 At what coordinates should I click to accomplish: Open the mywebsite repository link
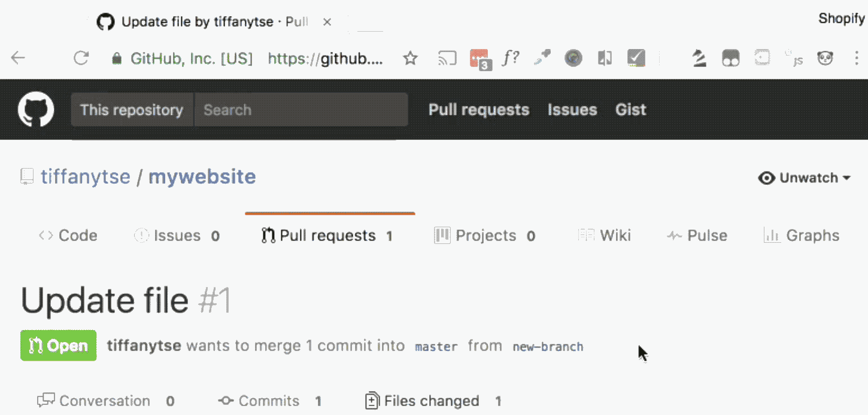pyautogui.click(x=202, y=177)
